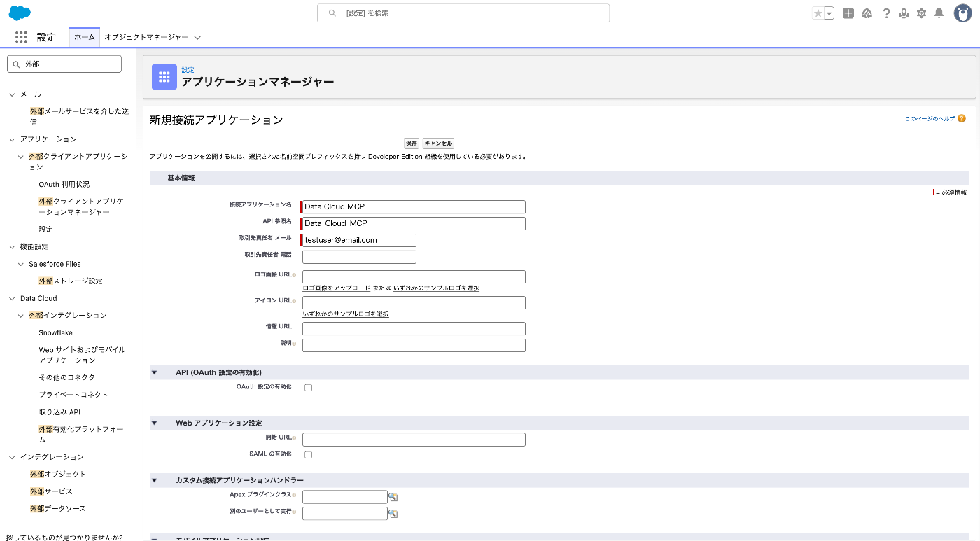Toggle the favorite star icon
Image resolution: width=980 pixels, height=541 pixels.
click(818, 13)
